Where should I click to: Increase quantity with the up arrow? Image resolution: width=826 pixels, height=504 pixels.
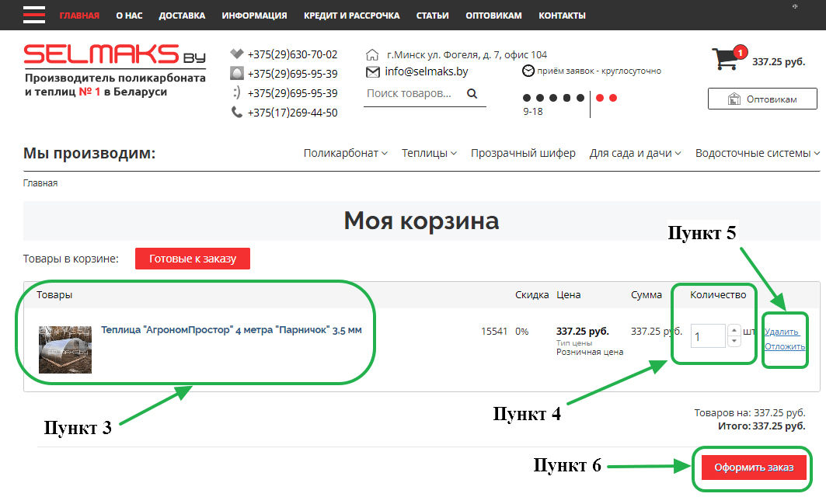point(734,330)
